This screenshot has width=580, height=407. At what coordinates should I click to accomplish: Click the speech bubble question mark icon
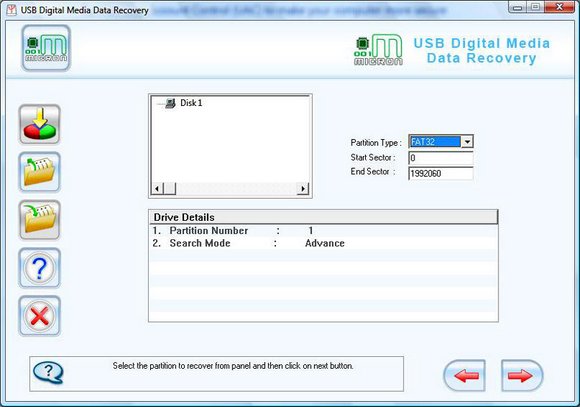point(48,372)
